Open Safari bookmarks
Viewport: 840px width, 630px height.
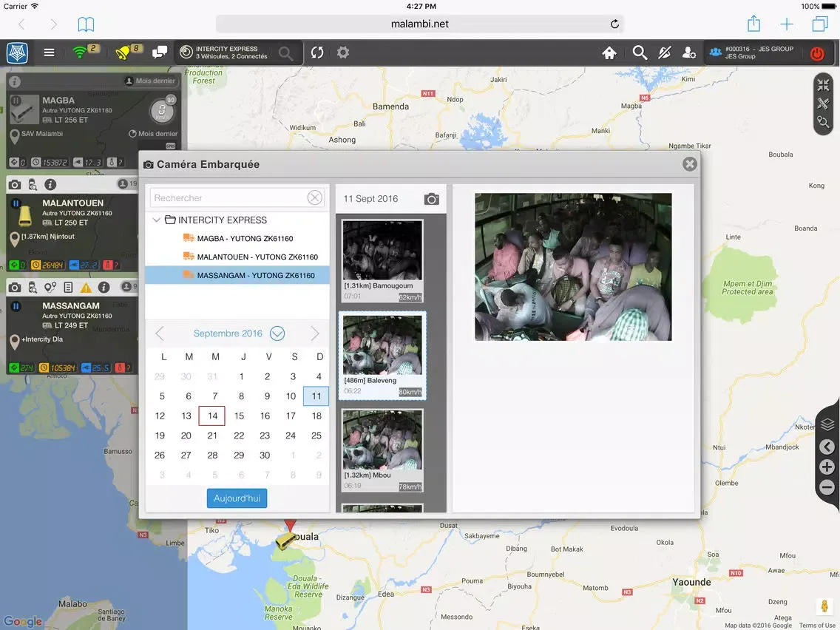click(x=86, y=24)
